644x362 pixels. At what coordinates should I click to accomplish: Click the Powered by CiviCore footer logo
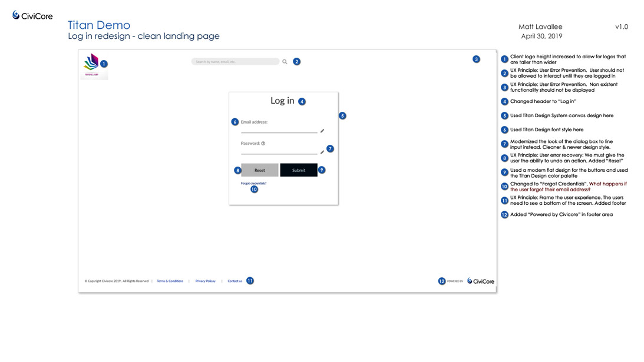click(x=480, y=281)
